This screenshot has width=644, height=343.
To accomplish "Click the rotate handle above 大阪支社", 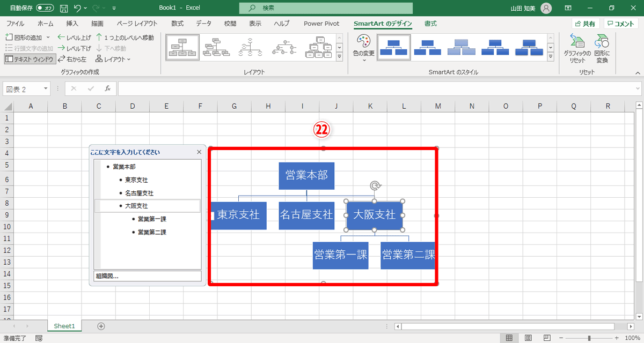I will [x=375, y=186].
